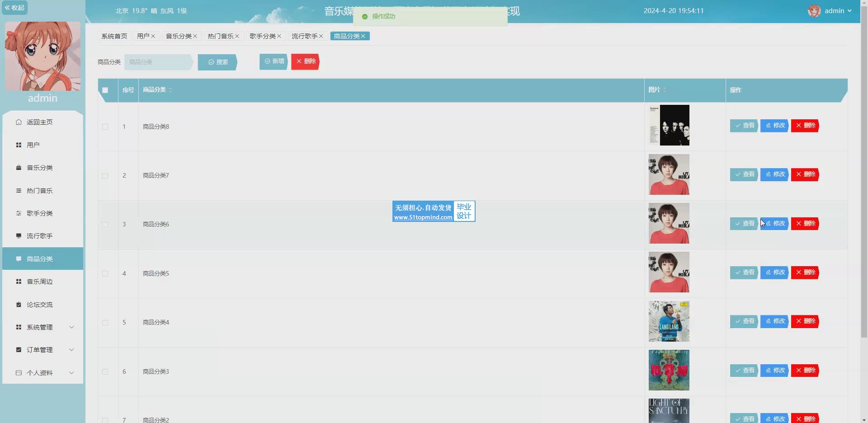This screenshot has height=423, width=868.
Task: Open the Lang Lang album thumbnail of 商品分类4
Action: coord(669,321)
